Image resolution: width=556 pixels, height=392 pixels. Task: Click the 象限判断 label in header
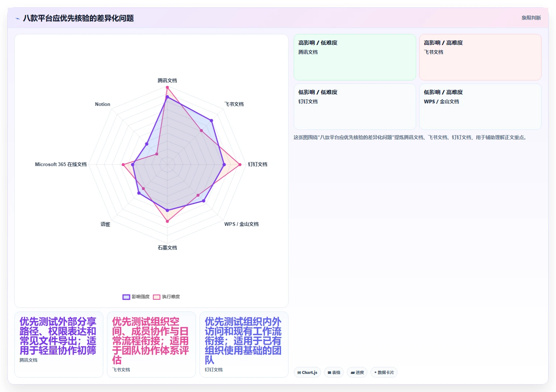[531, 18]
